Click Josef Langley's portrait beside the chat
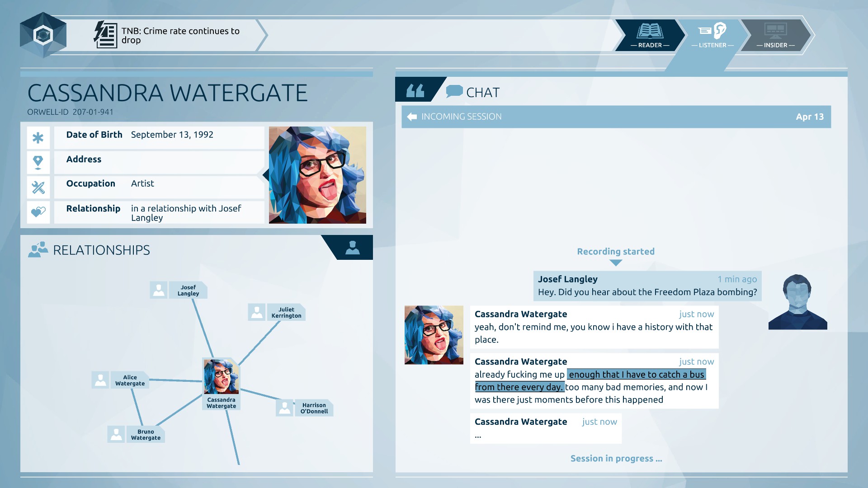 pyautogui.click(x=797, y=302)
